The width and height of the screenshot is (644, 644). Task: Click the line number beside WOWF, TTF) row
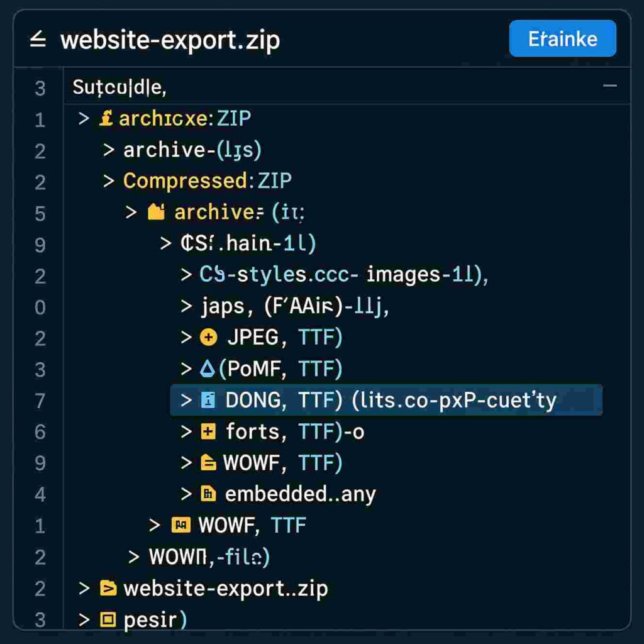coord(40,464)
